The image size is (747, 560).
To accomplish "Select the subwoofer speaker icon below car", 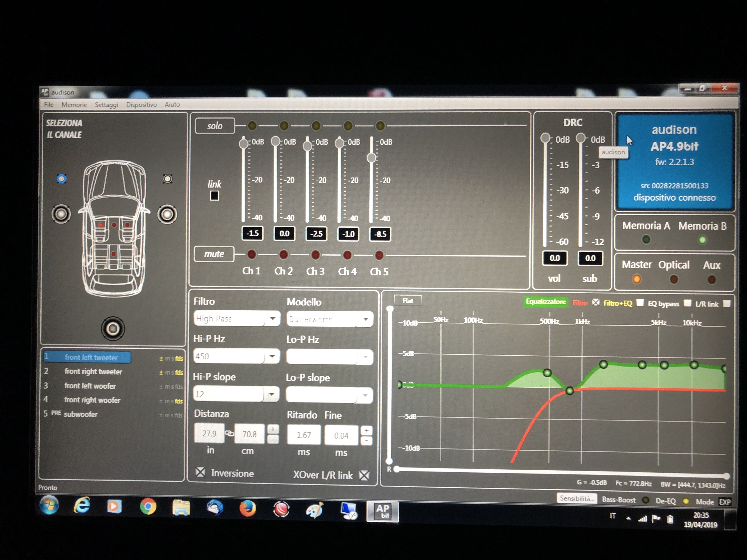I will tap(113, 329).
